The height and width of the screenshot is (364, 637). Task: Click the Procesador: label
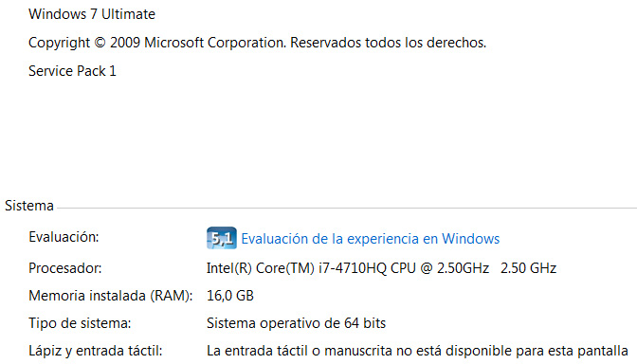(x=65, y=268)
